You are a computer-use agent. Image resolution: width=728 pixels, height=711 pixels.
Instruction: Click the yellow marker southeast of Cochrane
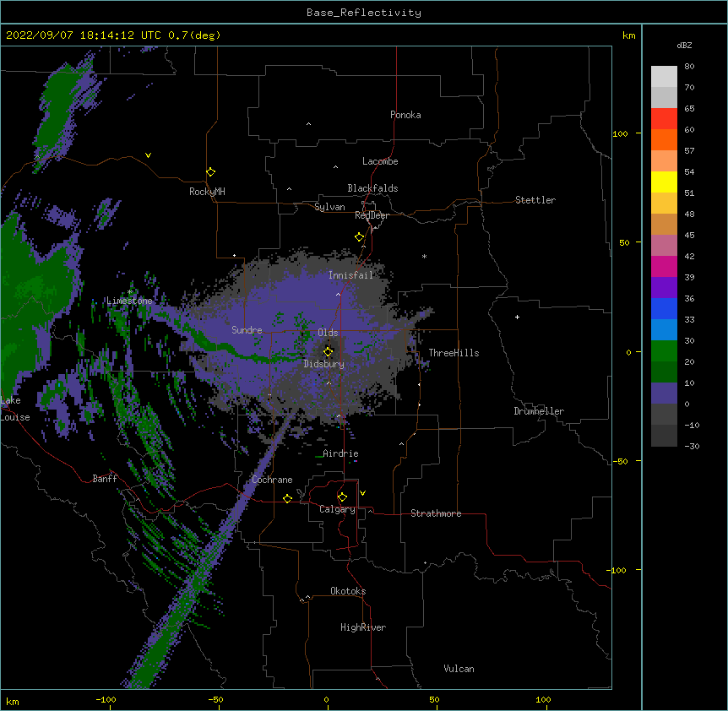pyautogui.click(x=287, y=498)
